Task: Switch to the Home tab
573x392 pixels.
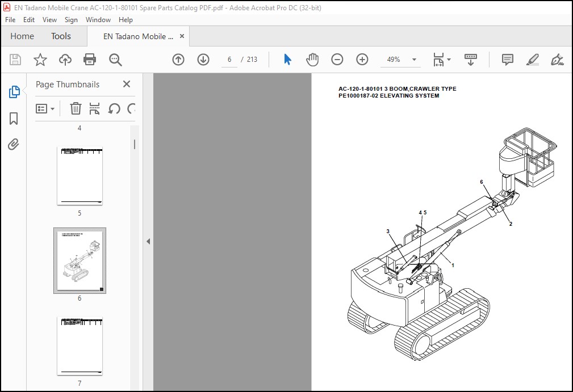Action: point(22,36)
